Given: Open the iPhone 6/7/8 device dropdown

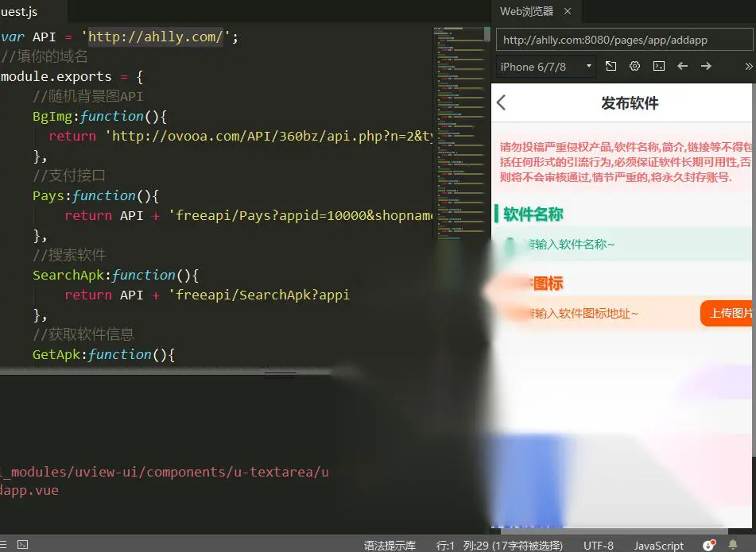Looking at the screenshot, I should tap(545, 67).
